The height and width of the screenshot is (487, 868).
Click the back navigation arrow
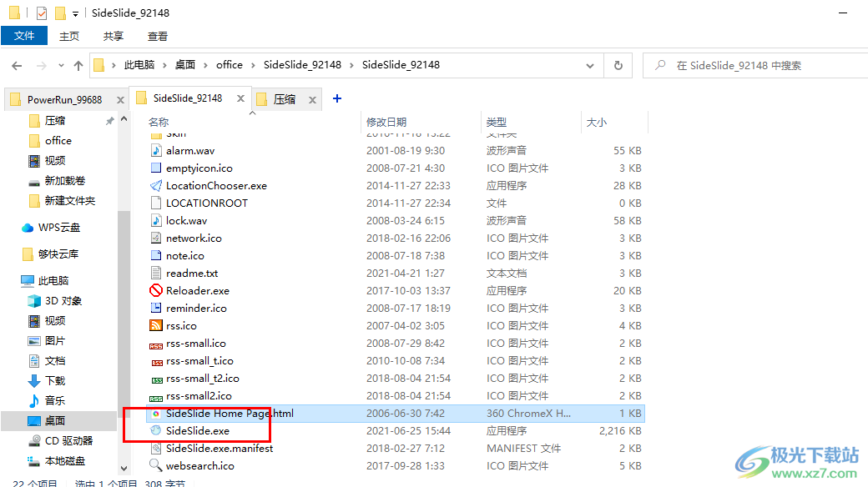18,66
